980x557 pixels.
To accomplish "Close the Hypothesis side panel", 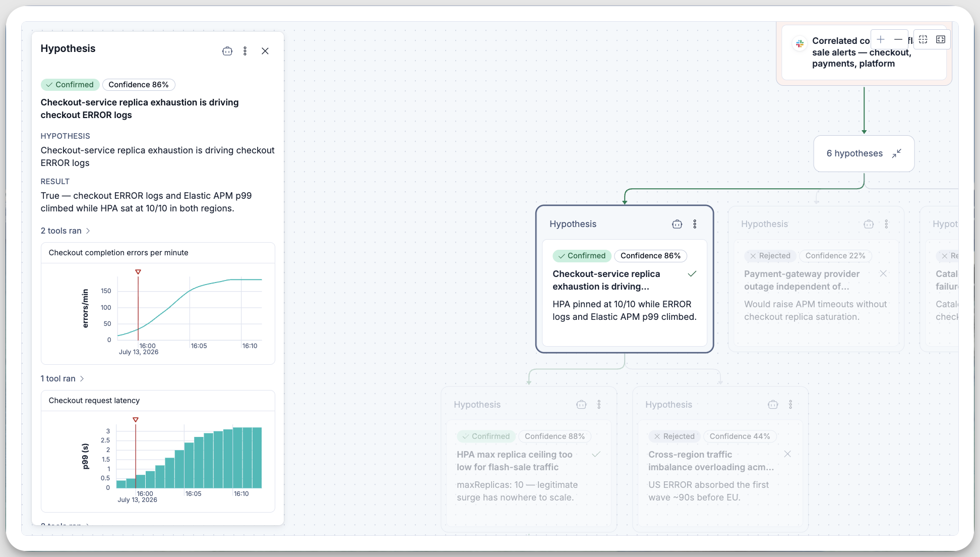I will tap(265, 51).
